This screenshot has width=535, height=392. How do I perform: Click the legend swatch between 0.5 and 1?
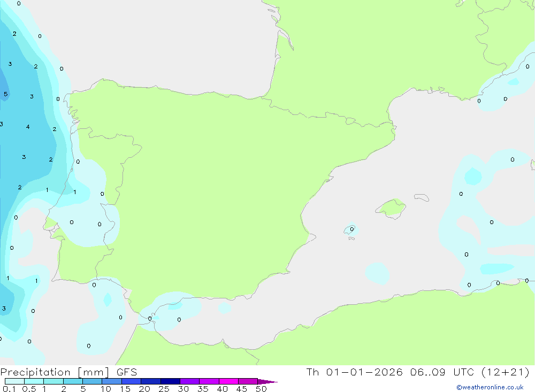tap(34, 381)
